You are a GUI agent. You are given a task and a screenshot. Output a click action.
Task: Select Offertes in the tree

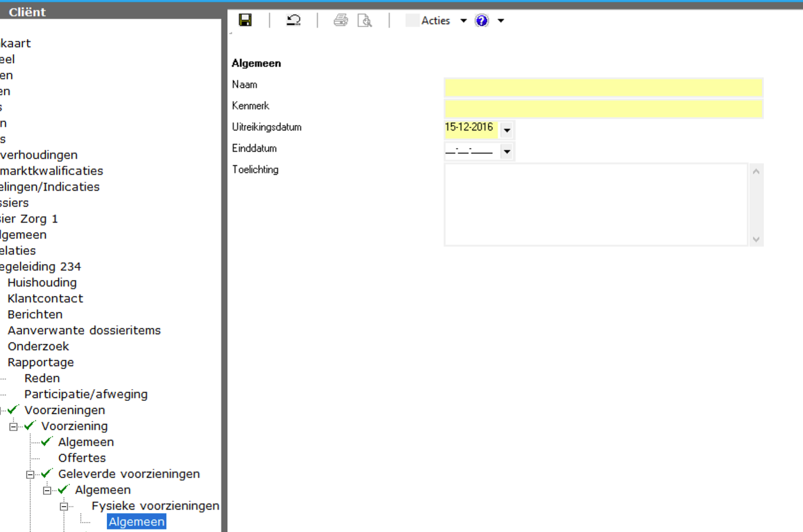click(82, 458)
